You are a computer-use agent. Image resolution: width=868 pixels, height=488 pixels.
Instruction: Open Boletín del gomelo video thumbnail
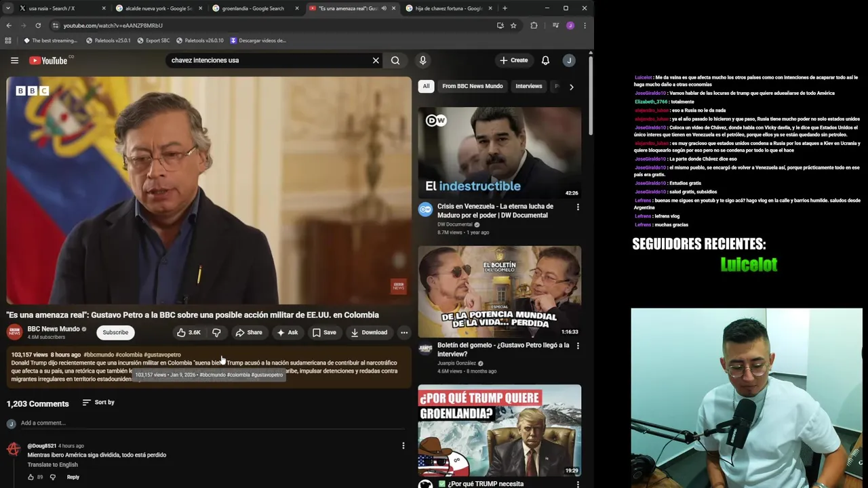[x=499, y=291]
